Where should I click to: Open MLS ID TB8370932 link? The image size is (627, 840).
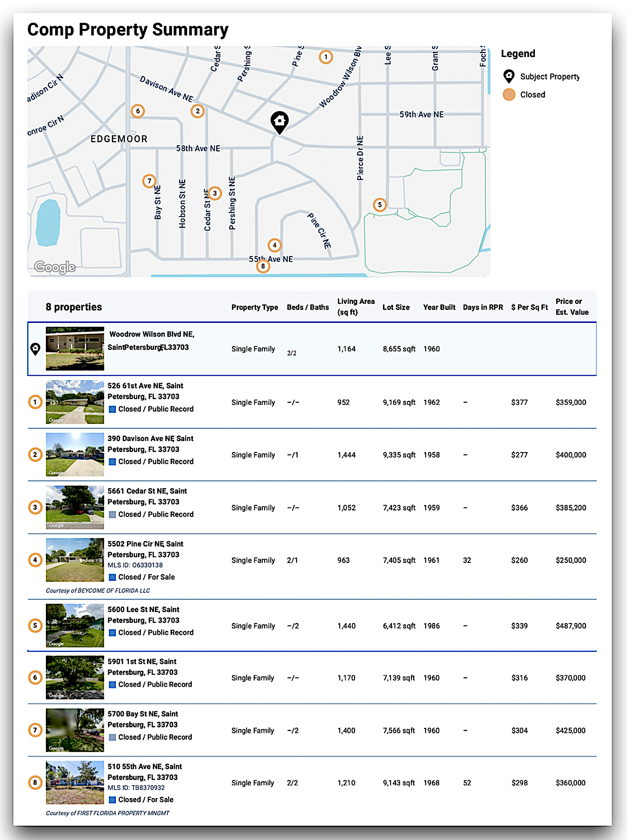point(136,787)
